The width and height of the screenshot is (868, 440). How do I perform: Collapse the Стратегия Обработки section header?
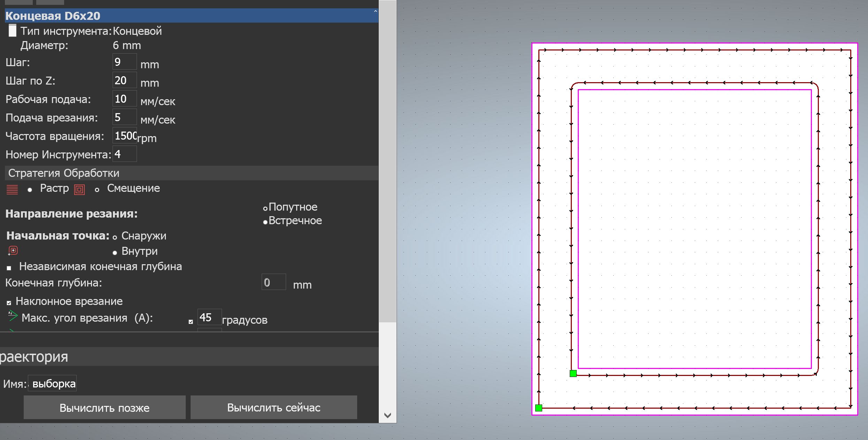63,173
